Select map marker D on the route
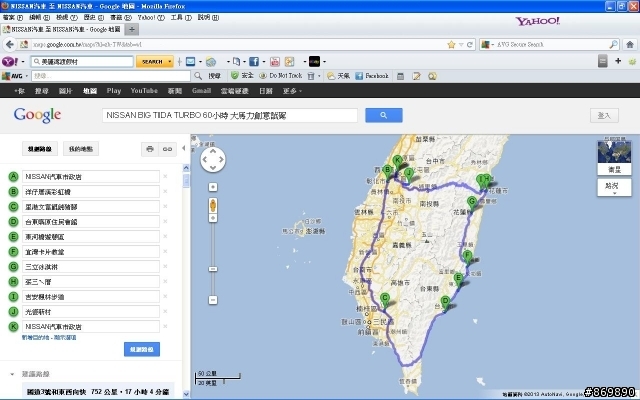This screenshot has height=400, width=640. [x=446, y=304]
